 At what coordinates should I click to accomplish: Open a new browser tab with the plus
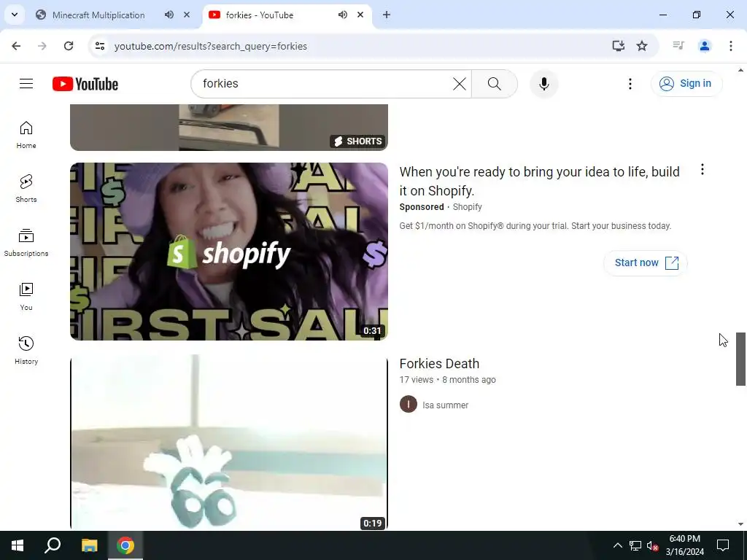[387, 15]
